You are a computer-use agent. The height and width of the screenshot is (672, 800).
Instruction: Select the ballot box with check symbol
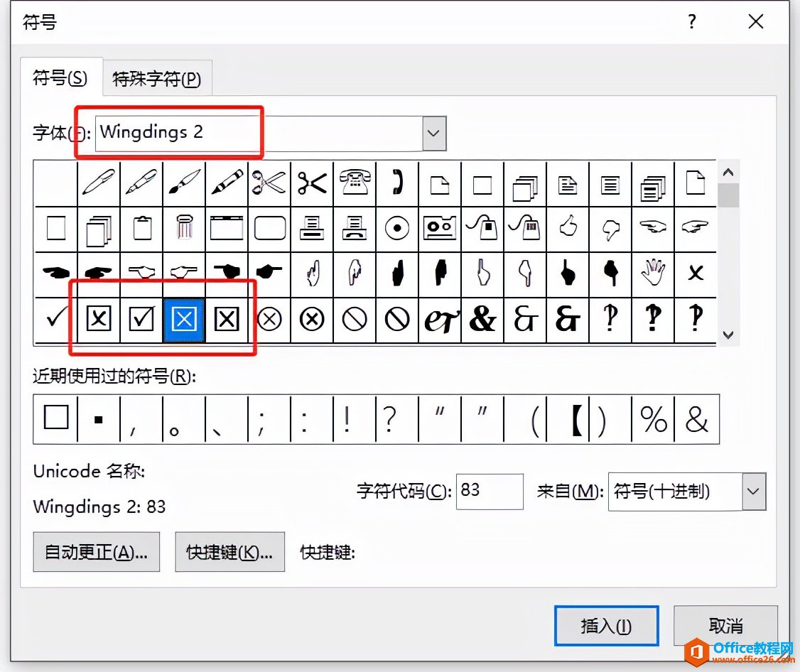point(141,318)
